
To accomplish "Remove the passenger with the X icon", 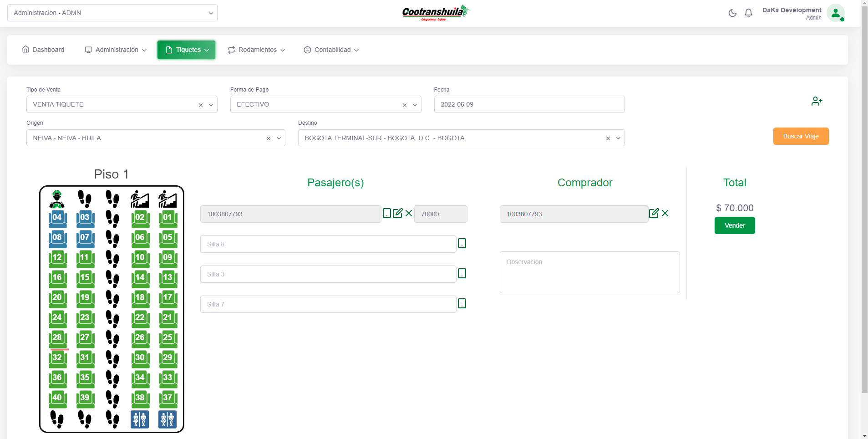I will click(x=409, y=213).
